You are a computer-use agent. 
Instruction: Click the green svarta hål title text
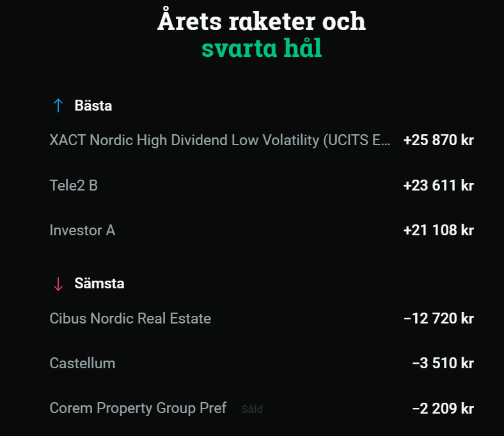tap(262, 48)
